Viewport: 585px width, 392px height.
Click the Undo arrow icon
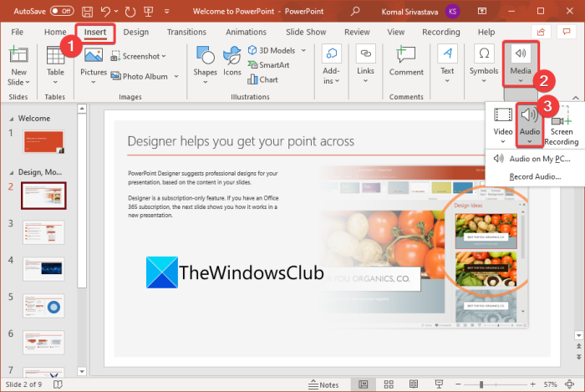[x=105, y=12]
